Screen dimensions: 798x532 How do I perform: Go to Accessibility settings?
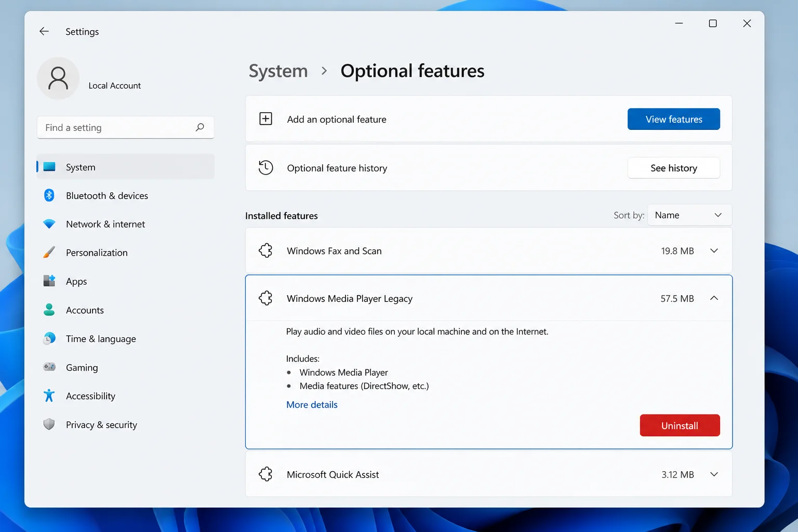[125, 396]
